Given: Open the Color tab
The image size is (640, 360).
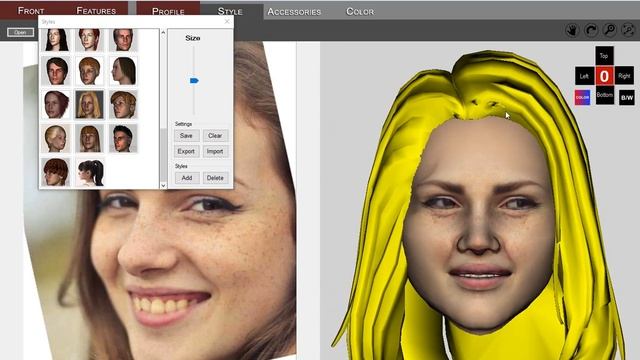Looking at the screenshot, I should point(360,11).
